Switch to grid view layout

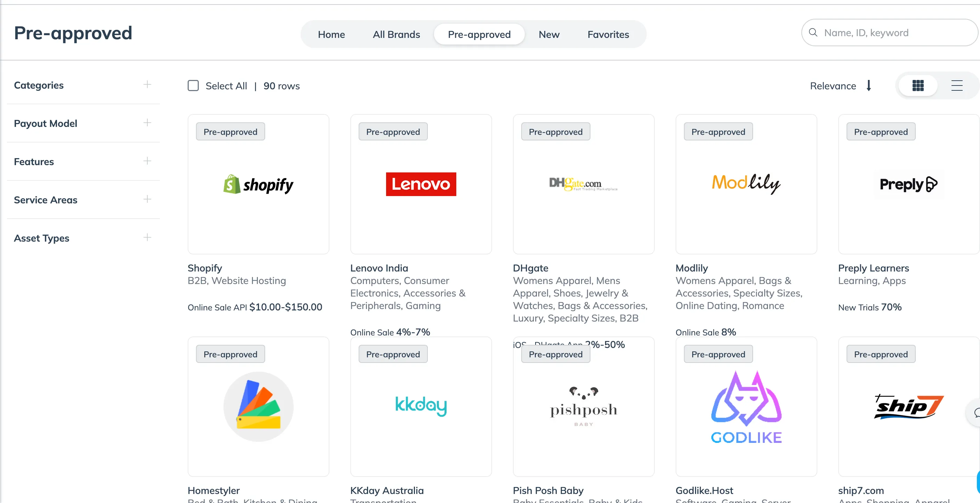(917, 86)
